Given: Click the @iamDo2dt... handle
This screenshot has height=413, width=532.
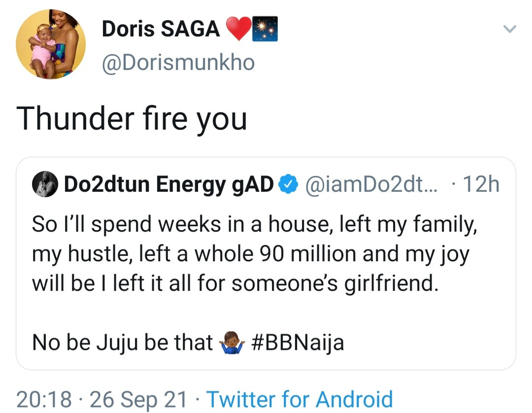Looking at the screenshot, I should coord(367,185).
